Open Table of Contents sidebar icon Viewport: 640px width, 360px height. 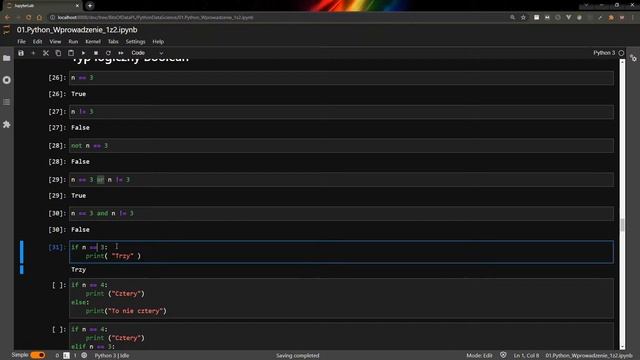7,102
